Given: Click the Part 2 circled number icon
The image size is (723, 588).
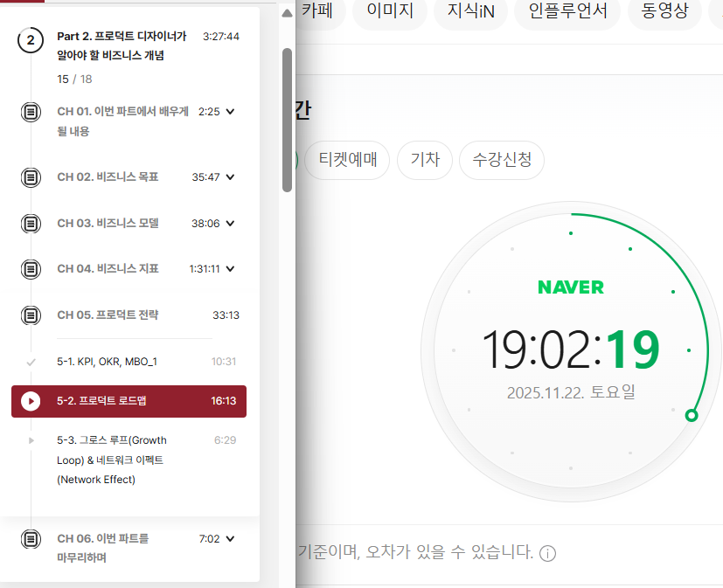Looking at the screenshot, I should pyautogui.click(x=31, y=40).
